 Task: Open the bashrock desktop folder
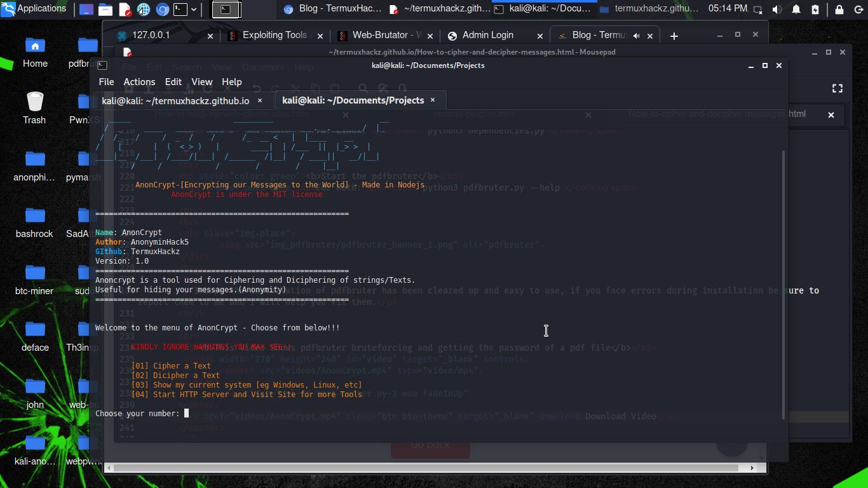(x=34, y=222)
